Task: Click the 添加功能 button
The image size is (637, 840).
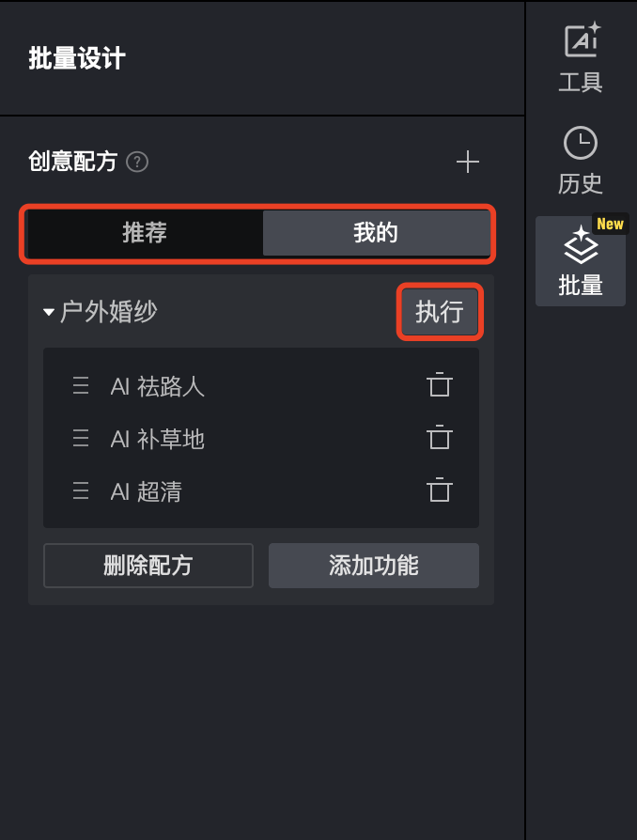Action: pos(374,566)
